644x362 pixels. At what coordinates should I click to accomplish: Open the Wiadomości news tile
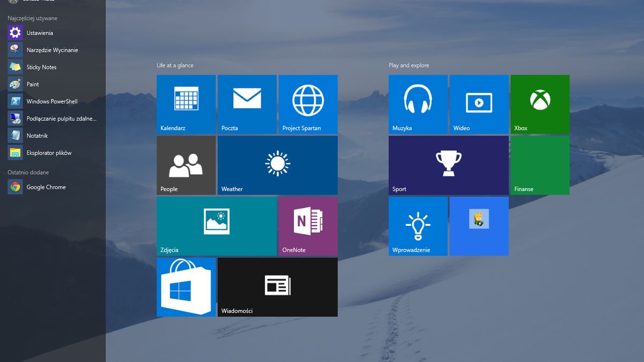coord(277,287)
